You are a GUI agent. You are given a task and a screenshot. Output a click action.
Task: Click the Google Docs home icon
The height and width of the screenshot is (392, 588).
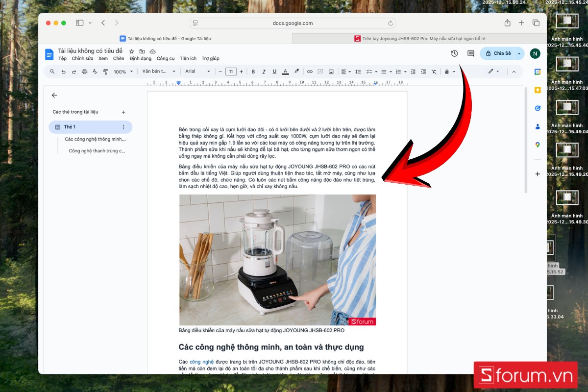49,54
